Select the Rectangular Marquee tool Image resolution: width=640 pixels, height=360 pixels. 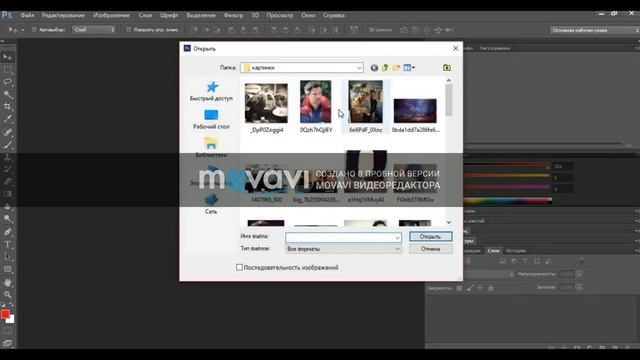click(x=8, y=69)
